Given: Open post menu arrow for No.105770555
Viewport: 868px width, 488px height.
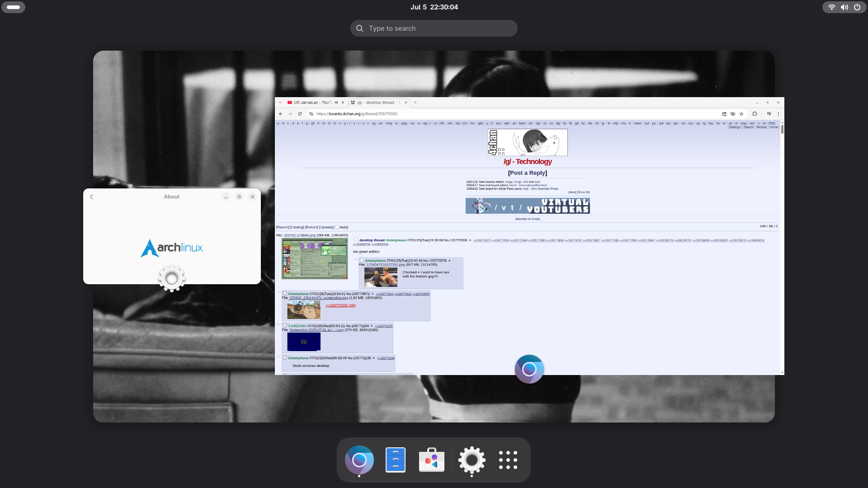Looking at the screenshot, I should 470,240.
